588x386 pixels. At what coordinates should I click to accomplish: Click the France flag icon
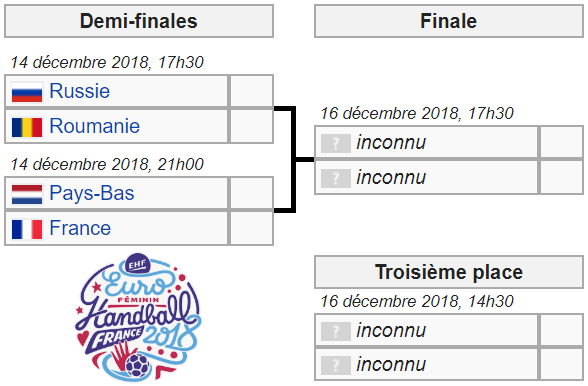tap(27, 229)
